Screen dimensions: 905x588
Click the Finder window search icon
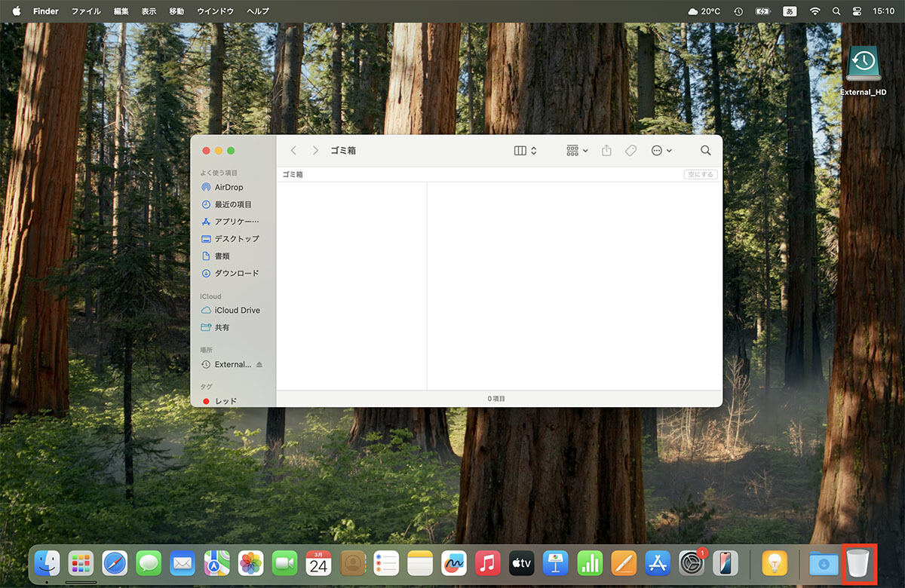pos(706,151)
